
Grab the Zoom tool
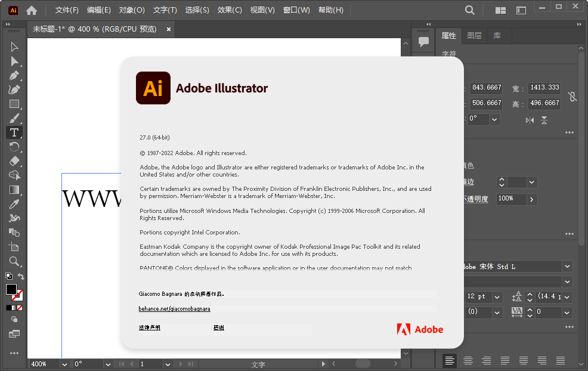click(14, 261)
